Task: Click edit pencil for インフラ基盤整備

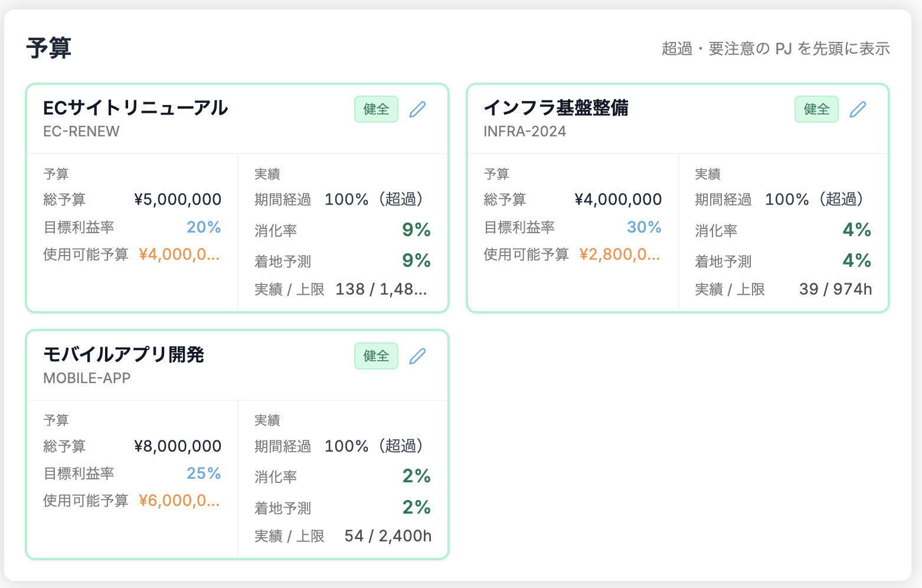Action: pyautogui.click(x=858, y=109)
